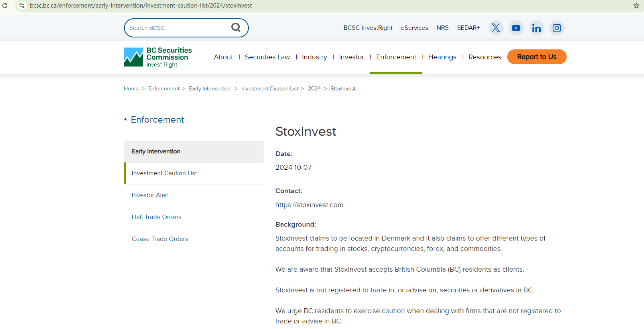
Task: Click the search magnifier icon
Action: [236, 27]
